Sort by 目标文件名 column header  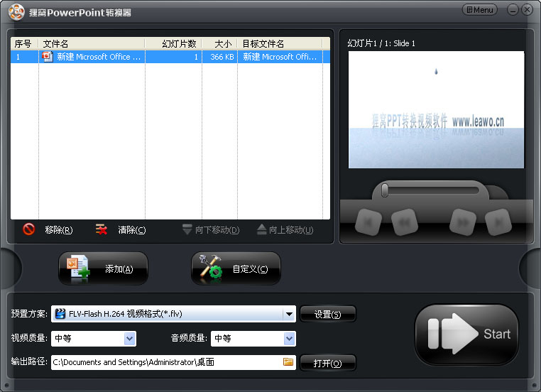coord(280,44)
